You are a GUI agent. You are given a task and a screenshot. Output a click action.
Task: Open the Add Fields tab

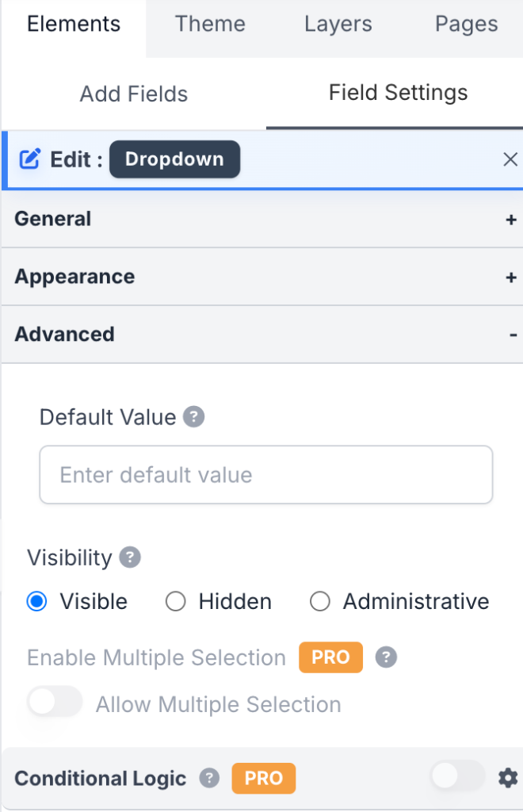coord(134,94)
